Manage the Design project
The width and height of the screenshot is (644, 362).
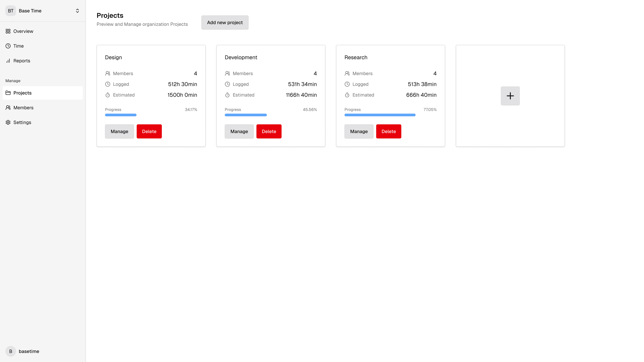(119, 131)
